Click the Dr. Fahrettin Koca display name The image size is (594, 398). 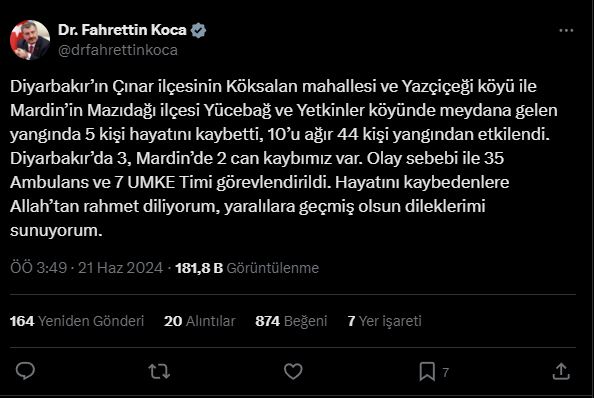coord(122,30)
